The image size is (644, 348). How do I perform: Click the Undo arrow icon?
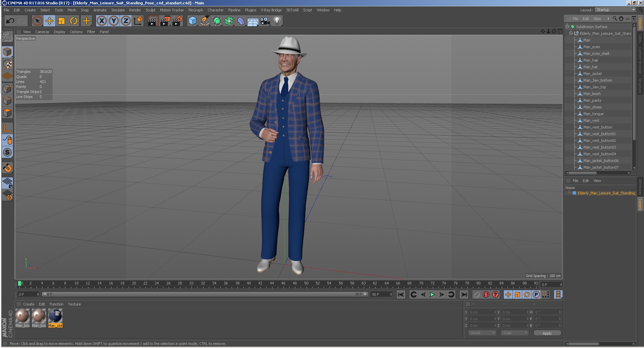pos(10,21)
